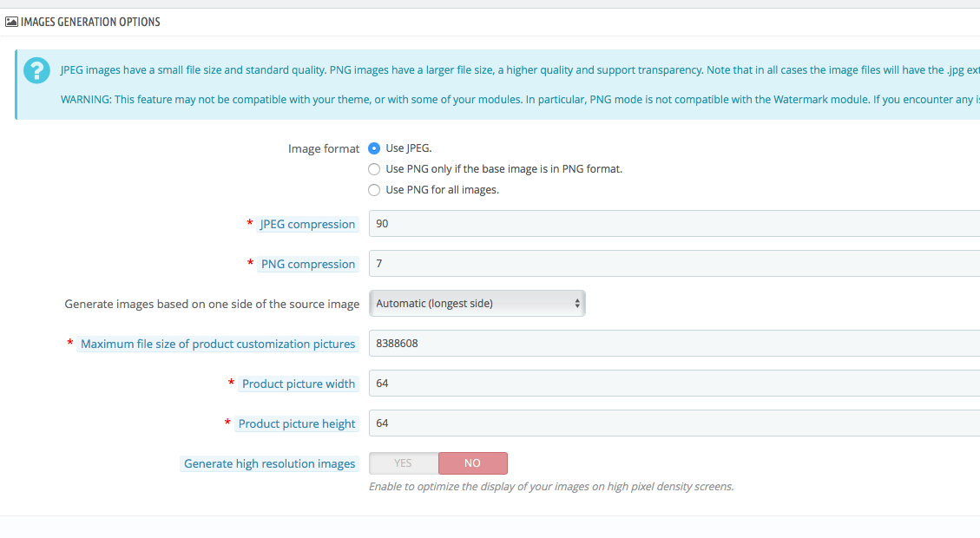Enable high resolution images with YES

(x=404, y=463)
